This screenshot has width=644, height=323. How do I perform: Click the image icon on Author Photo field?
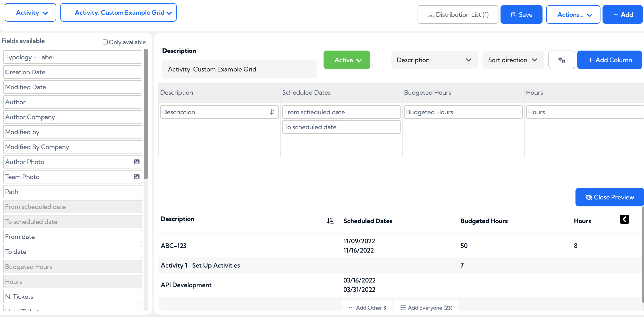pyautogui.click(x=136, y=162)
